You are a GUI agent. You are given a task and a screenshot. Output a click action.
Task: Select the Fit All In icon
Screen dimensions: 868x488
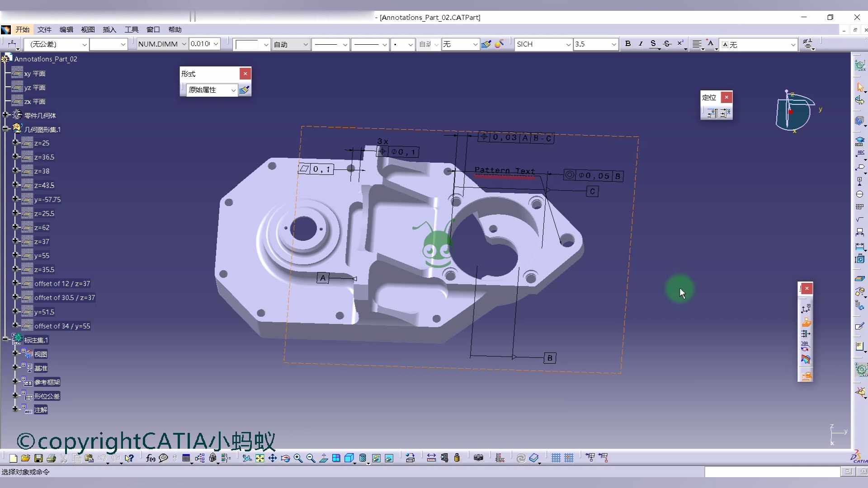pos(260,458)
